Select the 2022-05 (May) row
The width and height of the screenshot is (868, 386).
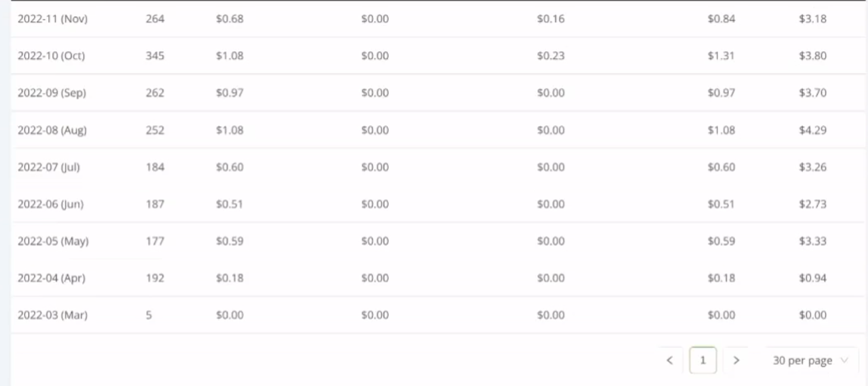point(438,241)
